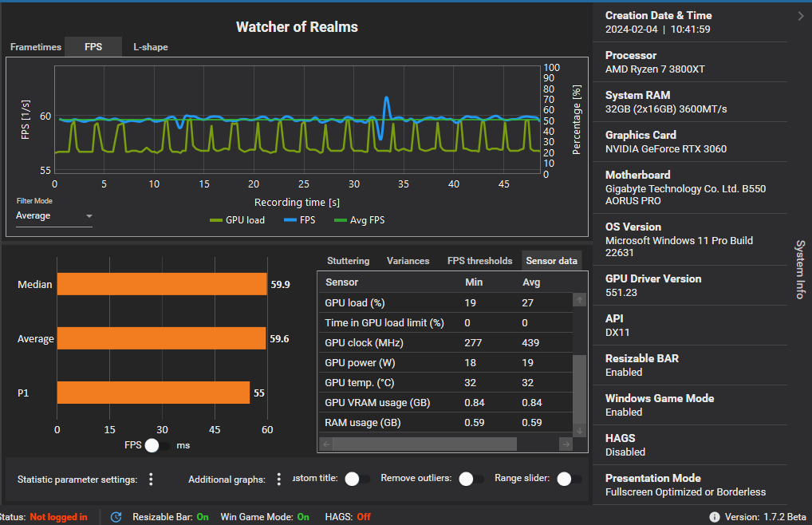Screen dimensions: 812x525
Task: Open Statistic parameter settings three-dot menu
Action: (151, 480)
